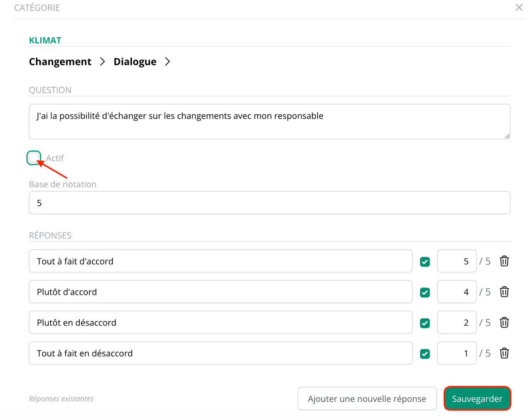
Task: Select the Changement breadcrumb
Action: point(60,61)
